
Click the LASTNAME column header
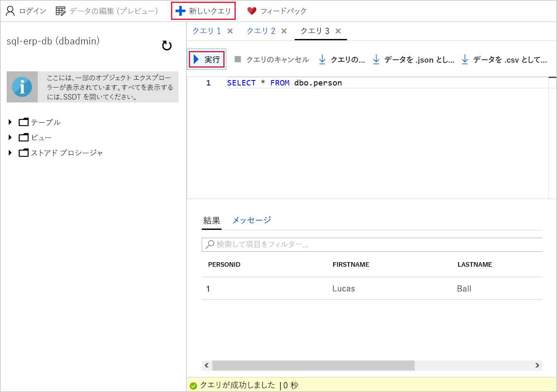[x=475, y=265]
